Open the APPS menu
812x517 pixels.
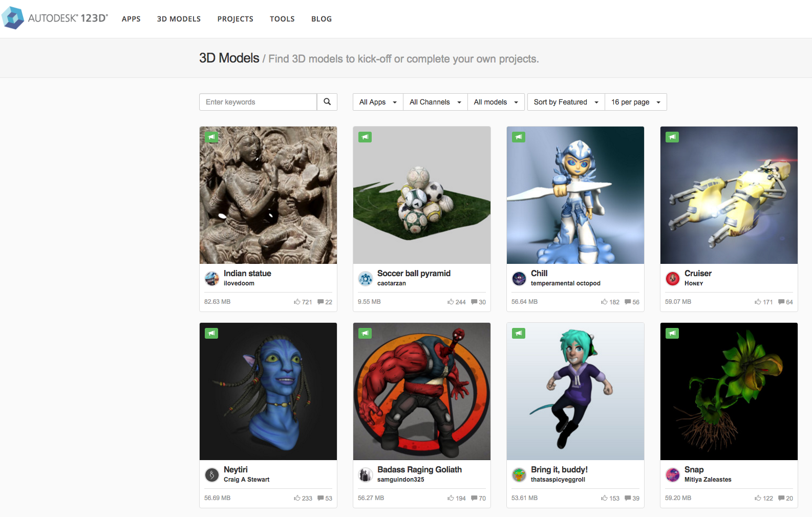pos(131,19)
